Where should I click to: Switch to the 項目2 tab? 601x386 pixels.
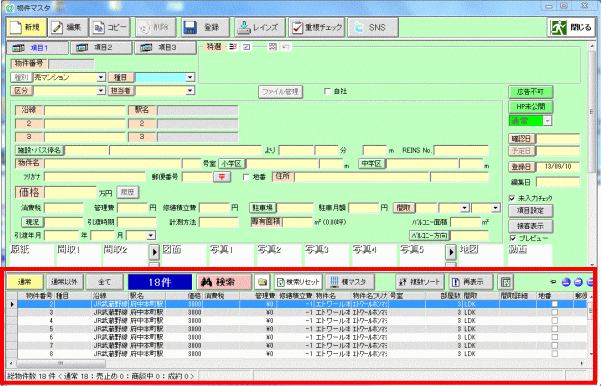(x=101, y=48)
